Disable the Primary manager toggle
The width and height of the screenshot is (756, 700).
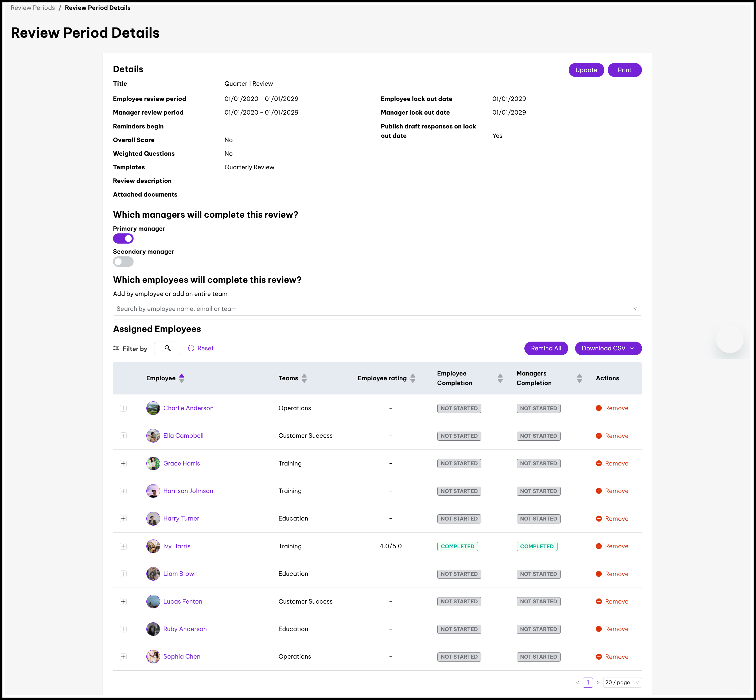coord(123,239)
